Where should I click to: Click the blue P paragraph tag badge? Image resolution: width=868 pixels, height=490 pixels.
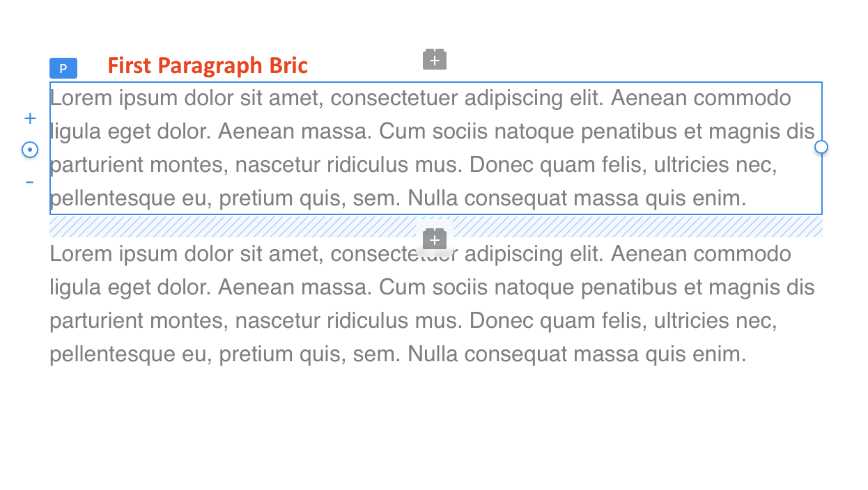(x=63, y=68)
